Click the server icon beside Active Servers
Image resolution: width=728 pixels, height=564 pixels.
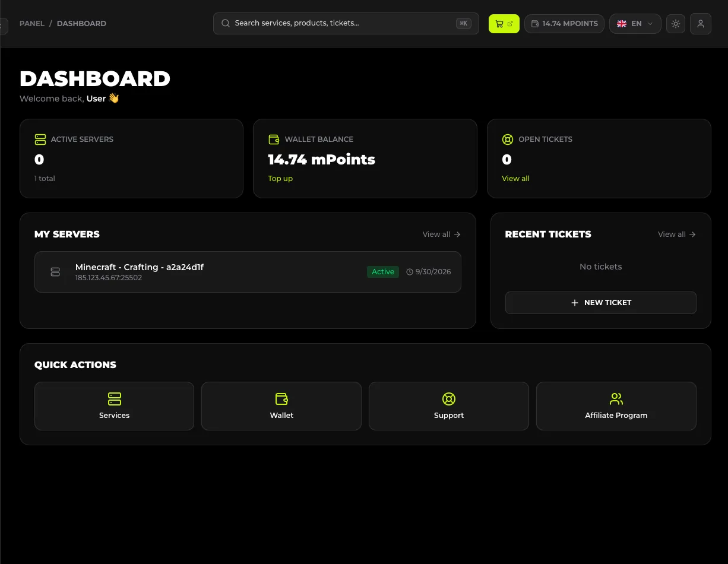(40, 140)
